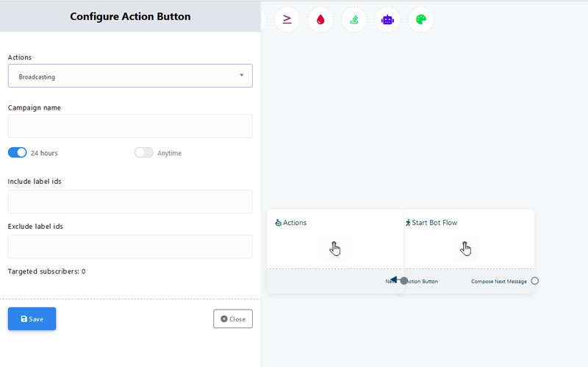Click the green stack layers icon
588x367 pixels.
click(354, 19)
